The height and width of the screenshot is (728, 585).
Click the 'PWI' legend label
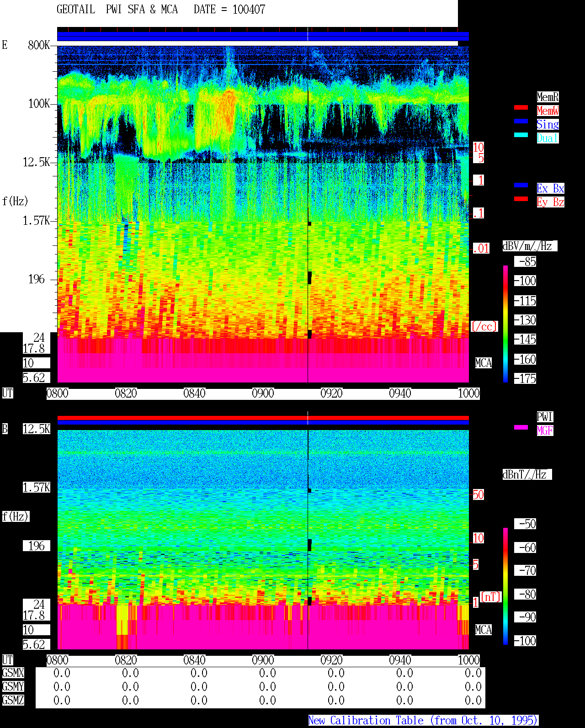pos(545,417)
